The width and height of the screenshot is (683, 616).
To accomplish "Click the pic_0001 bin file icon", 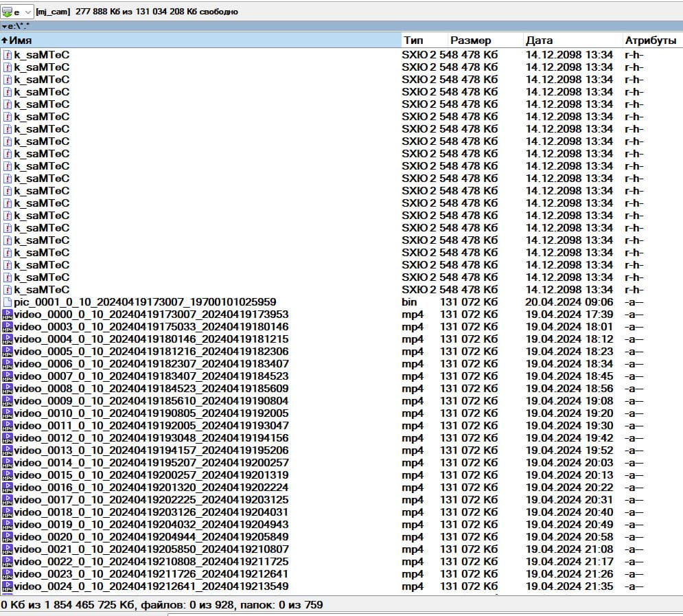I will coord(8,302).
